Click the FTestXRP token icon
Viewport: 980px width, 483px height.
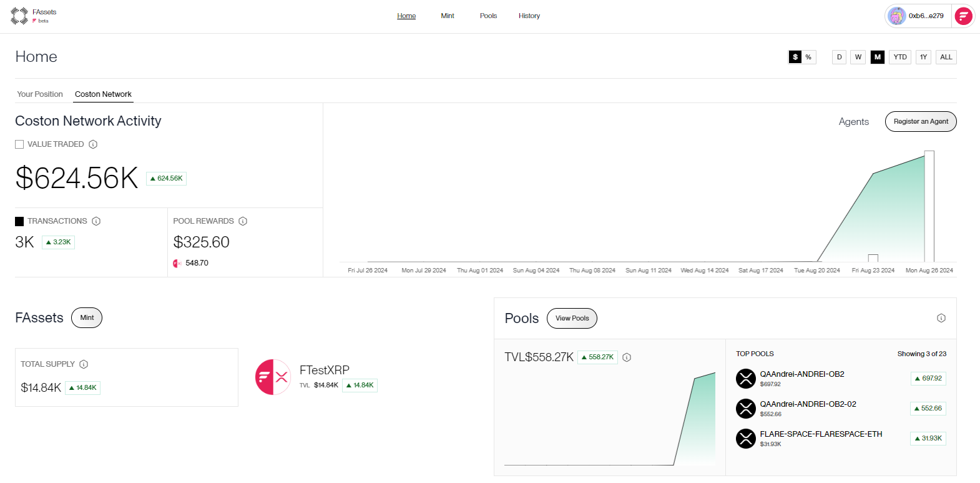pos(273,377)
